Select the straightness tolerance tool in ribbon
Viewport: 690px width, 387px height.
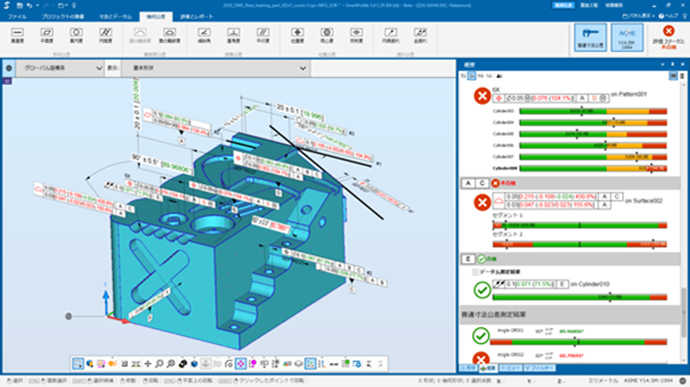(x=18, y=35)
